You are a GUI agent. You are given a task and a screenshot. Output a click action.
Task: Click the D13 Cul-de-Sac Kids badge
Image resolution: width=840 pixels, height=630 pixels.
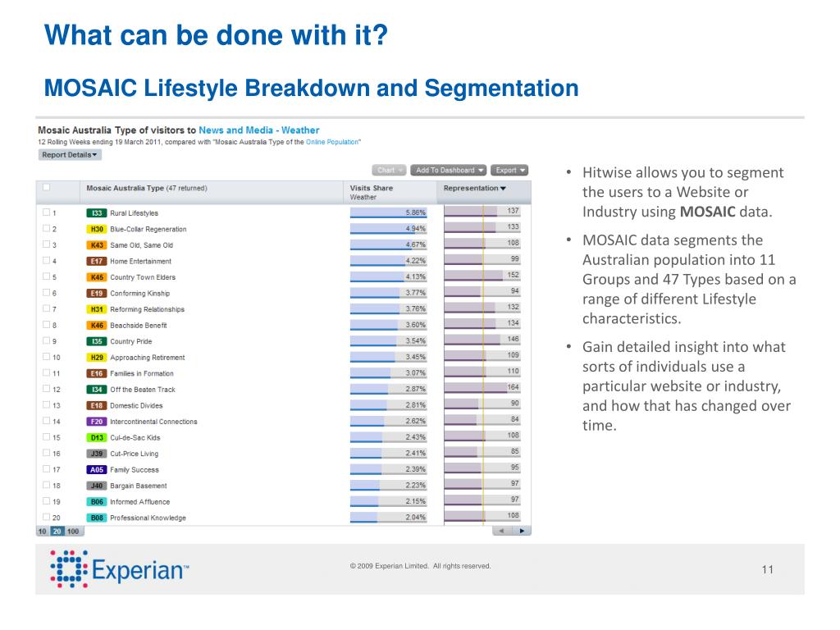pyautogui.click(x=97, y=438)
